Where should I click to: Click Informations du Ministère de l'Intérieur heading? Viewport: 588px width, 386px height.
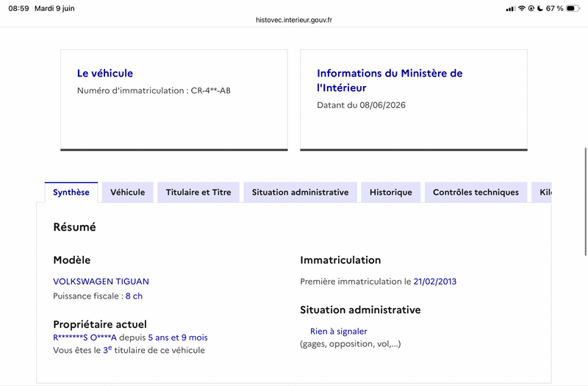(x=390, y=80)
